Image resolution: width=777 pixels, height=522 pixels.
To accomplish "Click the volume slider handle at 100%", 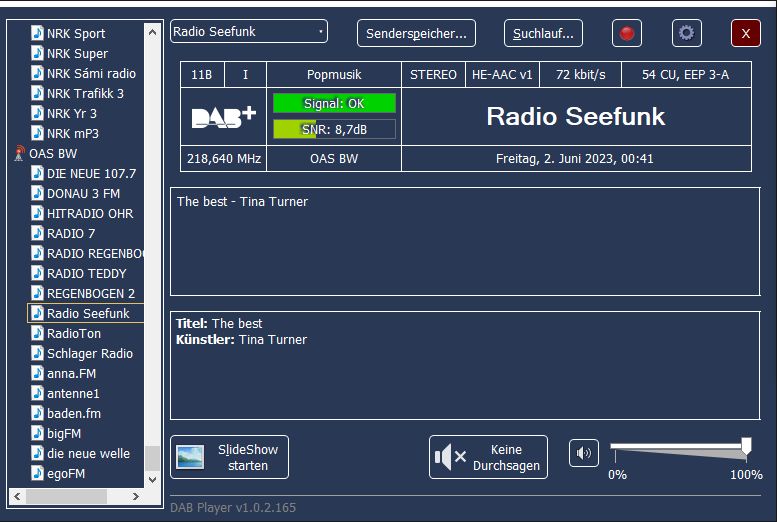I will 746,447.
